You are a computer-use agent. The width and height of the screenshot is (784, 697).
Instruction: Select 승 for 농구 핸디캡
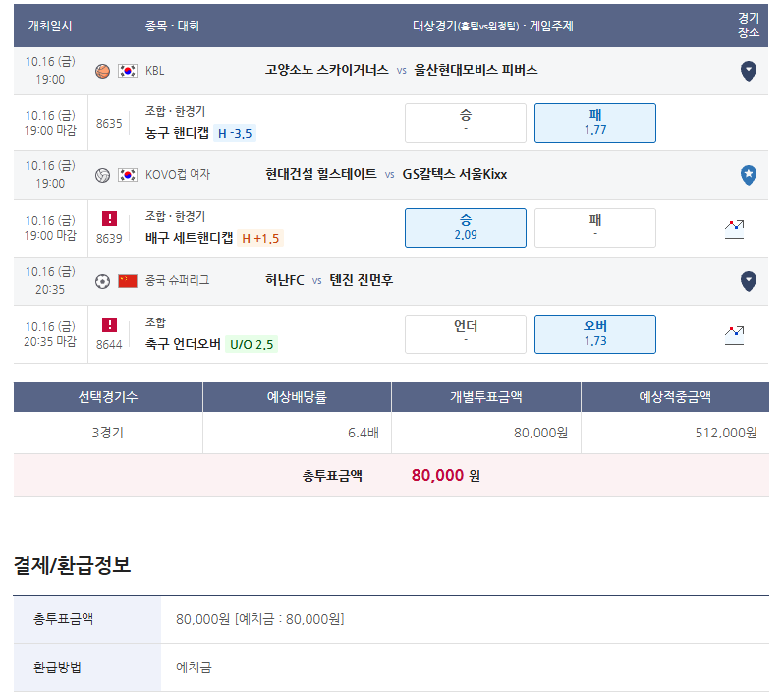point(465,123)
